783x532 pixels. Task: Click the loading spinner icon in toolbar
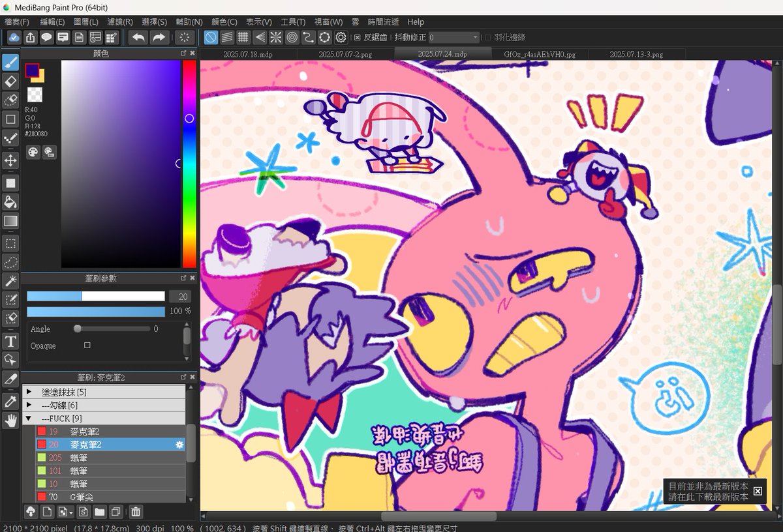(x=184, y=37)
